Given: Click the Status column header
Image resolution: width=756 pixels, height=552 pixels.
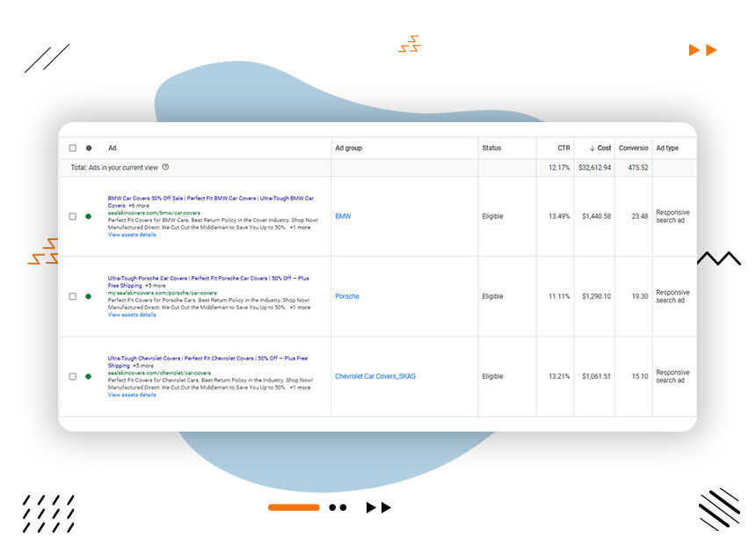Looking at the screenshot, I should click(491, 148).
